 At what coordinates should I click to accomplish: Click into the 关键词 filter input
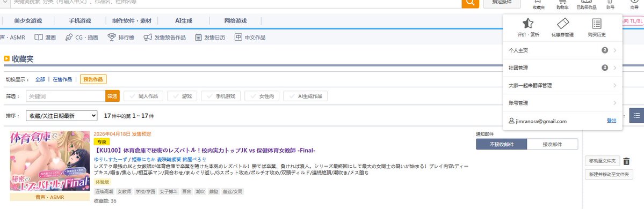click(x=66, y=96)
